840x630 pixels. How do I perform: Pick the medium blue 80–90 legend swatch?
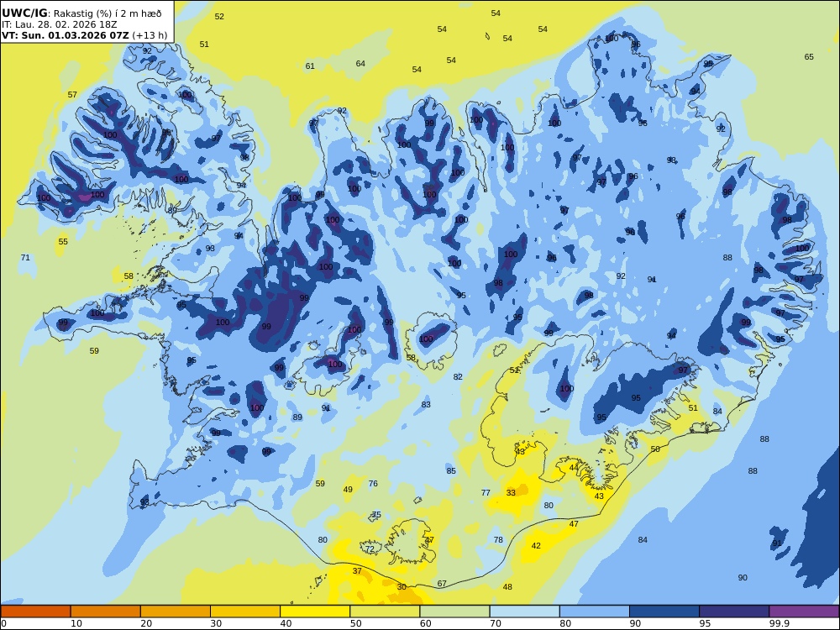pos(595,612)
